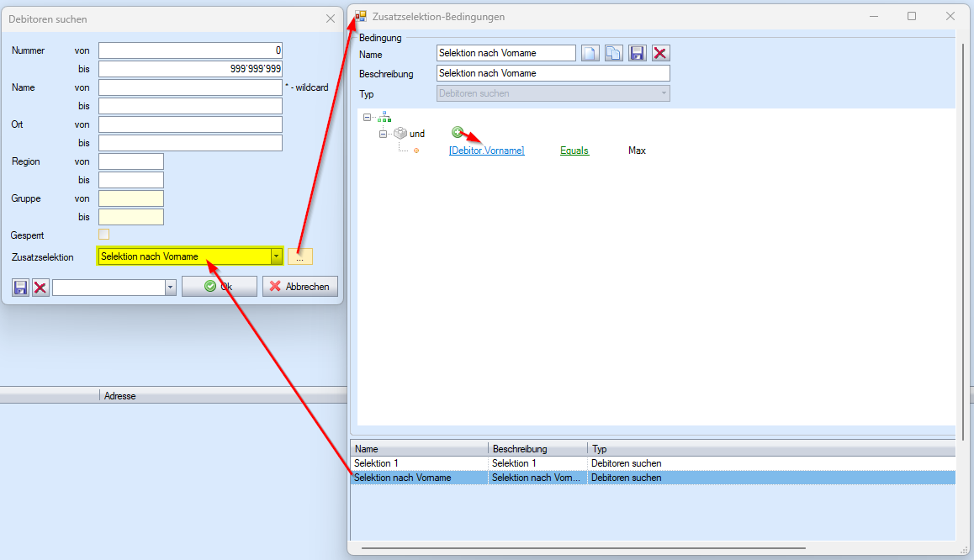
Task: Click the 'Max' condition value
Action: coord(637,151)
